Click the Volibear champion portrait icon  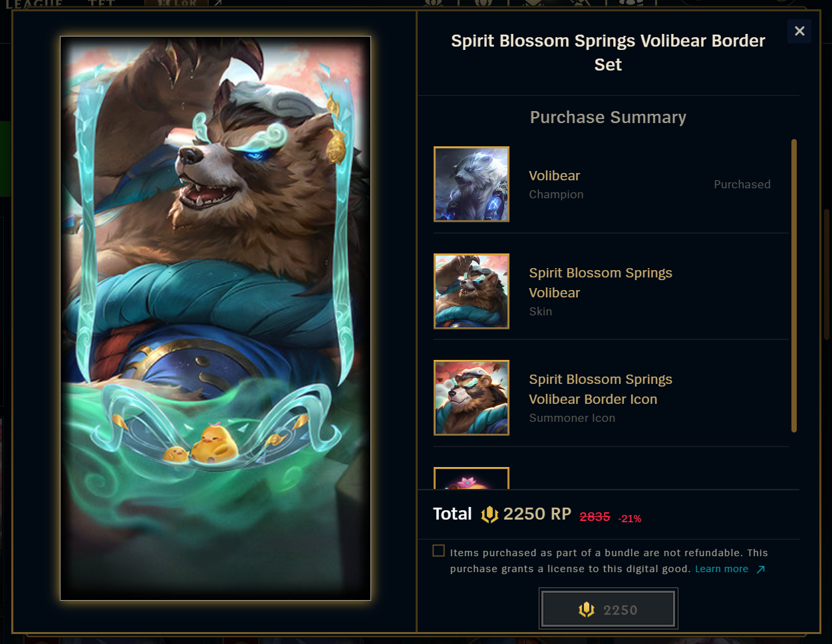472,184
